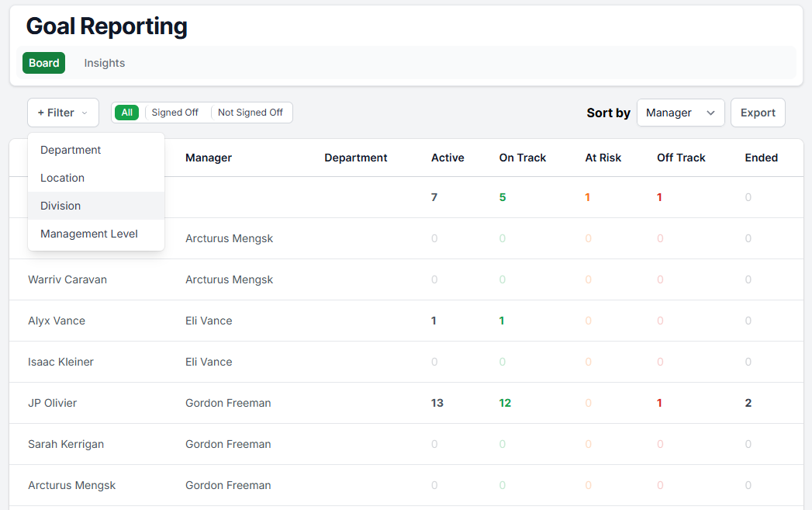Select Management Level in filter menu
The height and width of the screenshot is (510, 812).
click(x=89, y=234)
